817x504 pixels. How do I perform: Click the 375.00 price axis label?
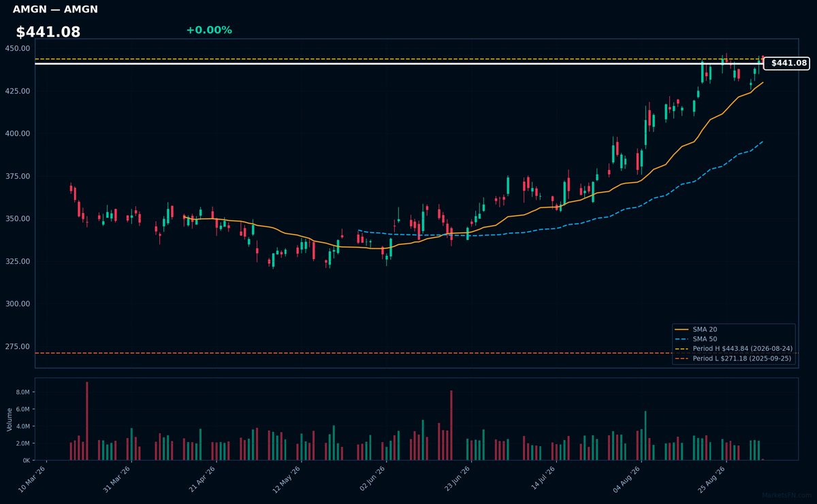(17, 176)
